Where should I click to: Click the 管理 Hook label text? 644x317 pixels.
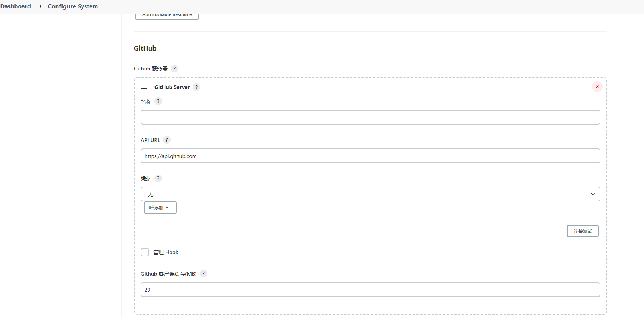pos(166,252)
